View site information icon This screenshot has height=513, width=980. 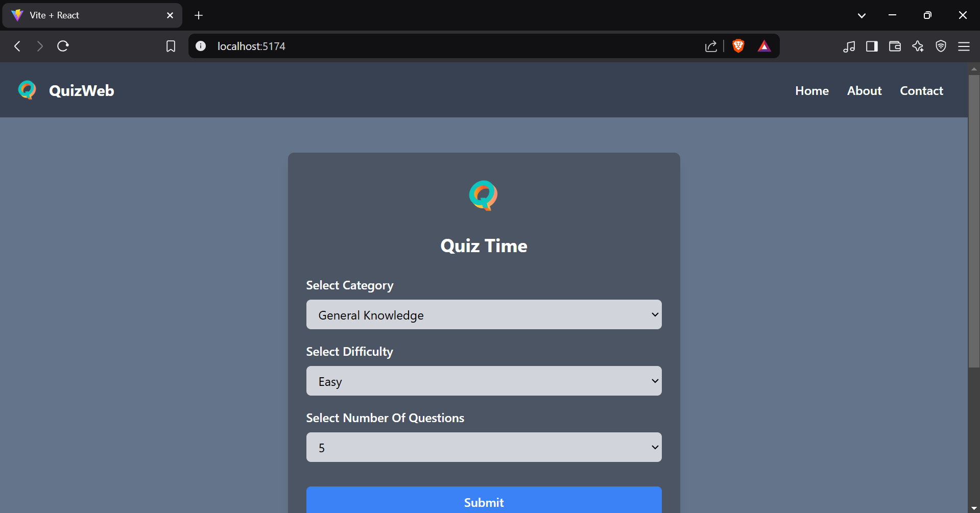[201, 46]
